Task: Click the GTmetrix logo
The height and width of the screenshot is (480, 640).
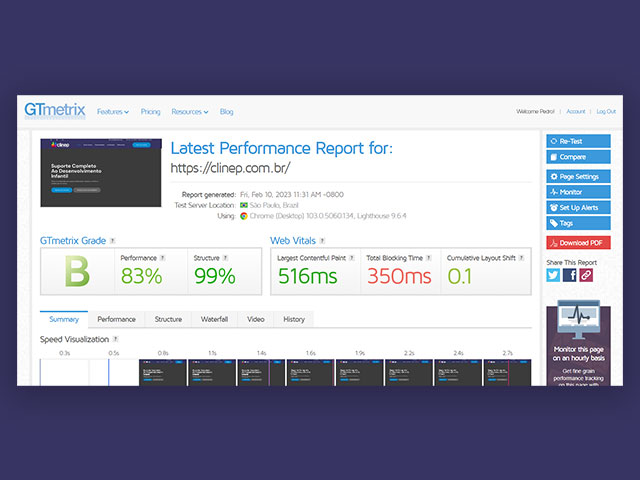Action: click(55, 111)
